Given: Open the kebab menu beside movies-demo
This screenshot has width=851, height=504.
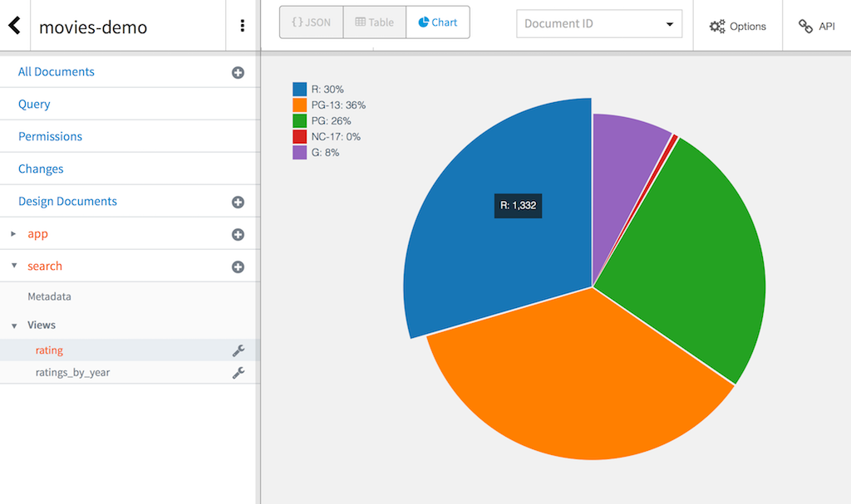Looking at the screenshot, I should point(242,26).
